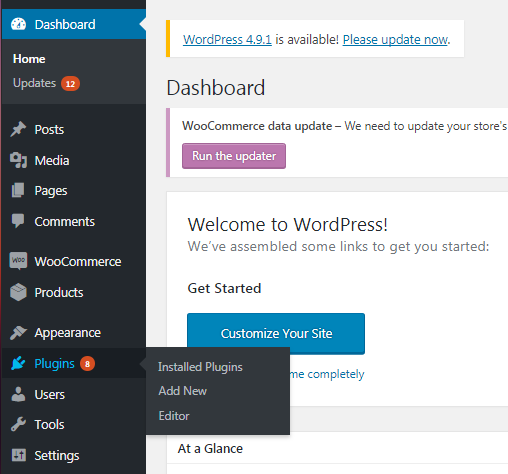Click the Customize Your Site button
Viewport: 508px width, 474px height.
tap(276, 333)
